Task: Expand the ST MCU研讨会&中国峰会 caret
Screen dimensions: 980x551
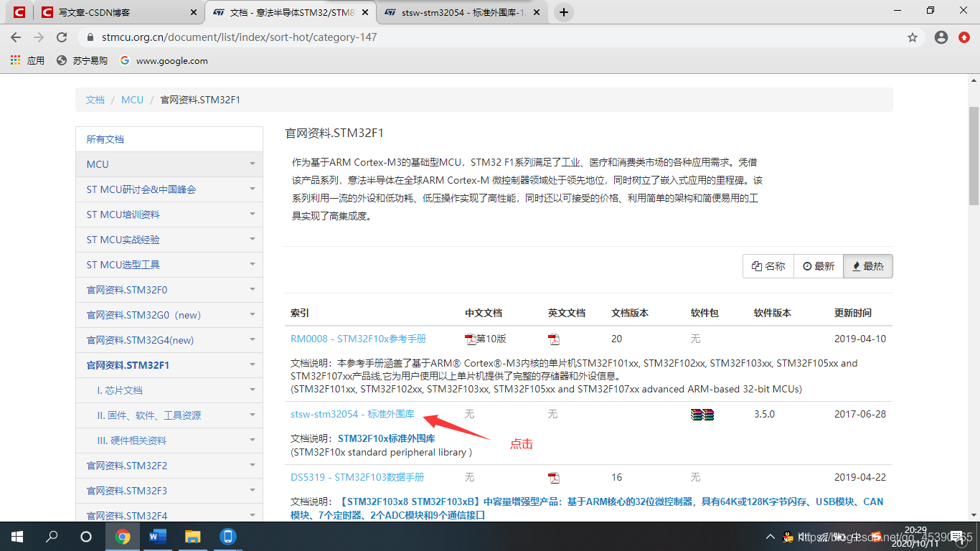Action: click(x=253, y=189)
